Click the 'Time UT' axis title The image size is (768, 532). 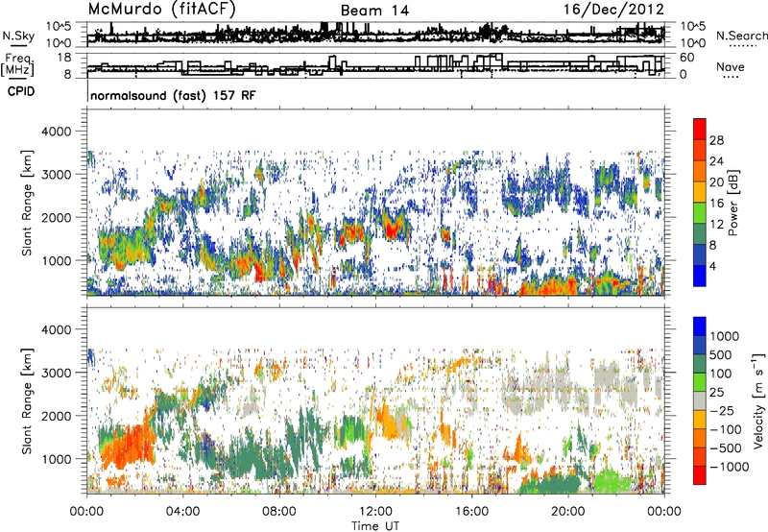tap(375, 525)
